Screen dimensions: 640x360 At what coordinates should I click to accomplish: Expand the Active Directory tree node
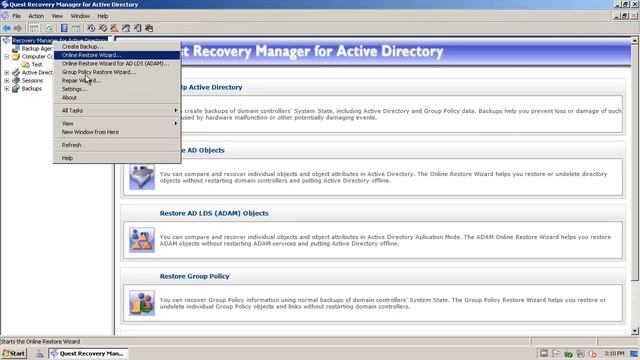coord(7,73)
